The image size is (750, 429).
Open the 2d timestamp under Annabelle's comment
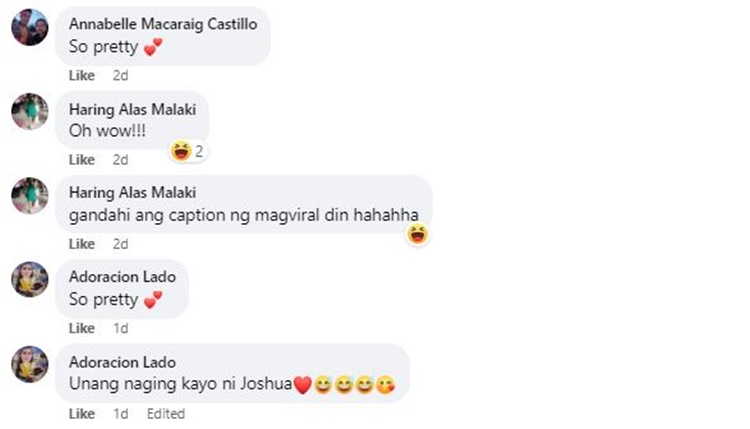[x=121, y=76]
